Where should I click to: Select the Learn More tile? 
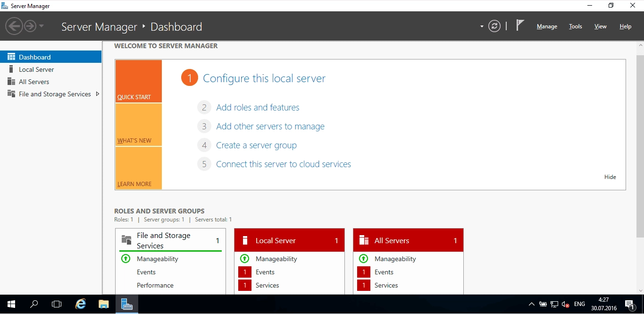click(138, 168)
